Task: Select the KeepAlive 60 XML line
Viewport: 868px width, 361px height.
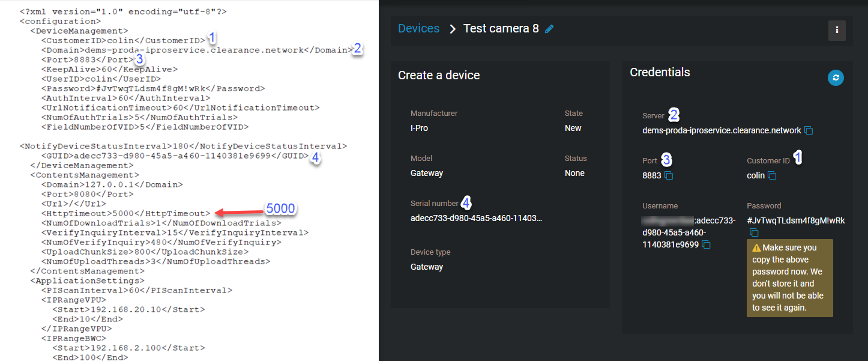Action: pos(109,69)
